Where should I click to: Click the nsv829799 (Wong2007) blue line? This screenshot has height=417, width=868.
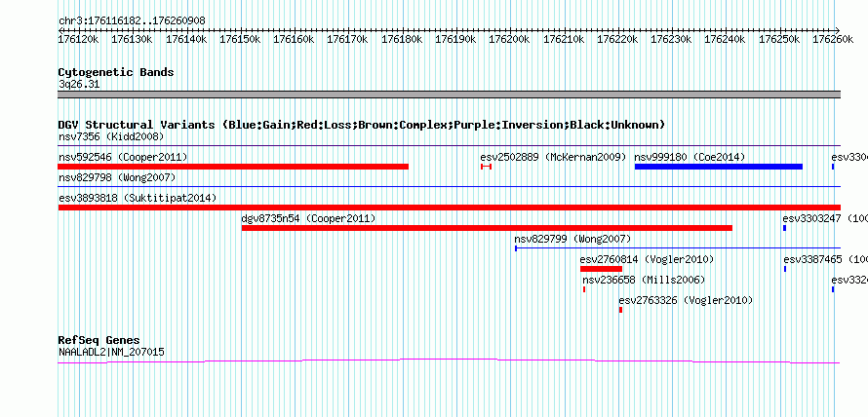click(x=678, y=248)
